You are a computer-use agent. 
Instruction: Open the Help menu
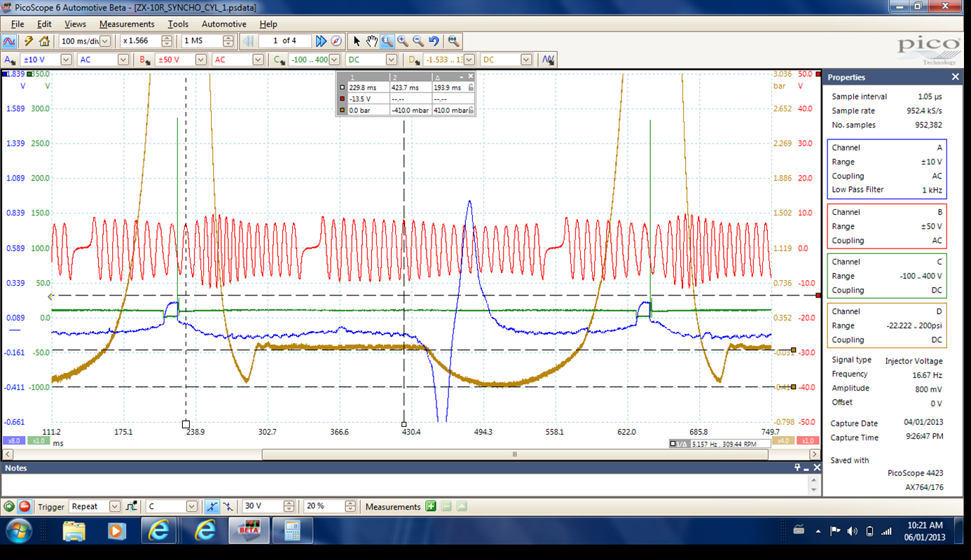coord(268,24)
